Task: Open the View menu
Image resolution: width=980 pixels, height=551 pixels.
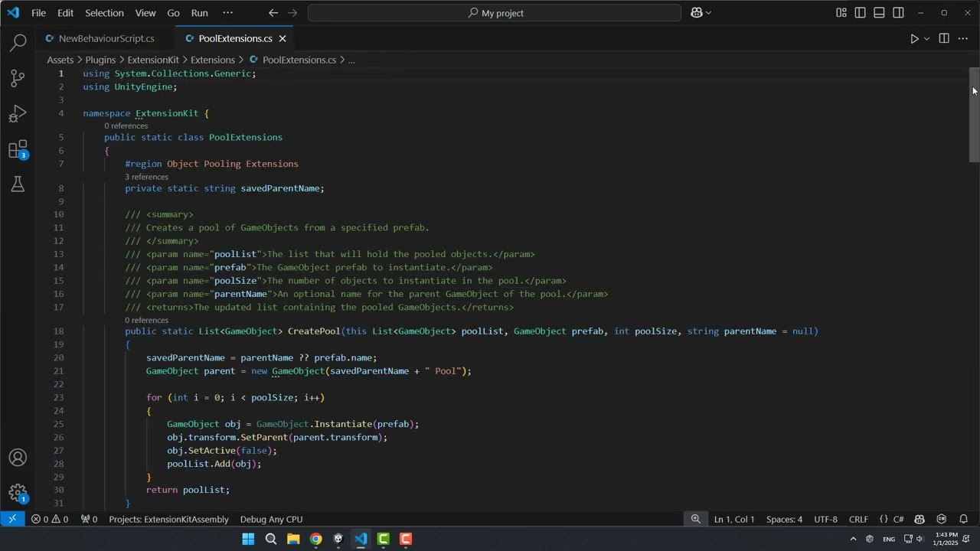Action: (145, 13)
